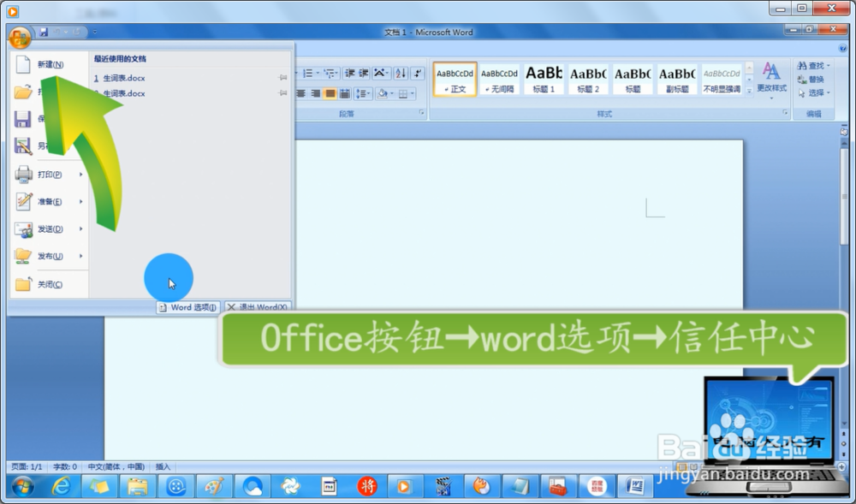Click the Save As floppy-with-pencil icon

pos(23,146)
